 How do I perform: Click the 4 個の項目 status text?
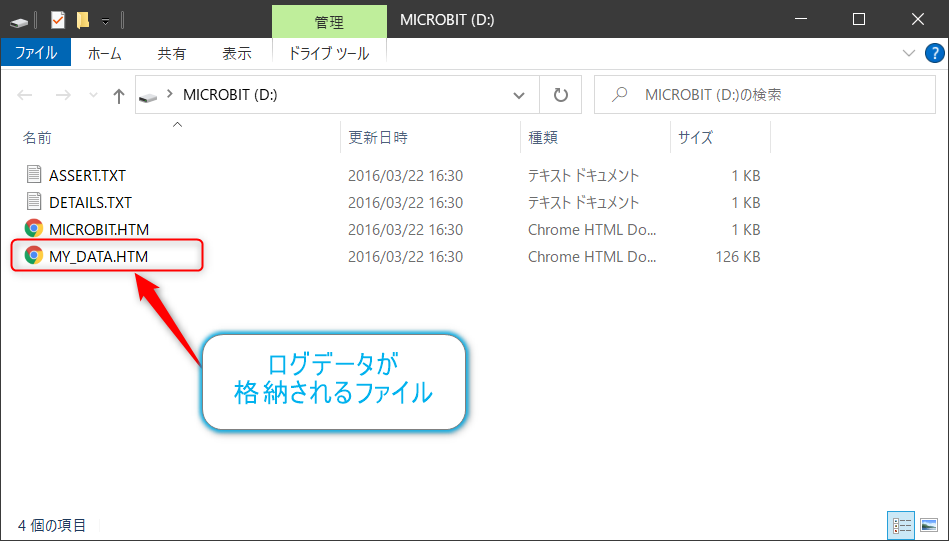coord(52,525)
